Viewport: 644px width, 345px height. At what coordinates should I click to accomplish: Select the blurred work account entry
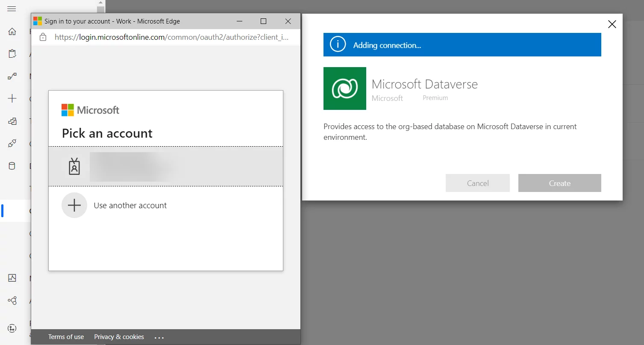[x=166, y=166]
